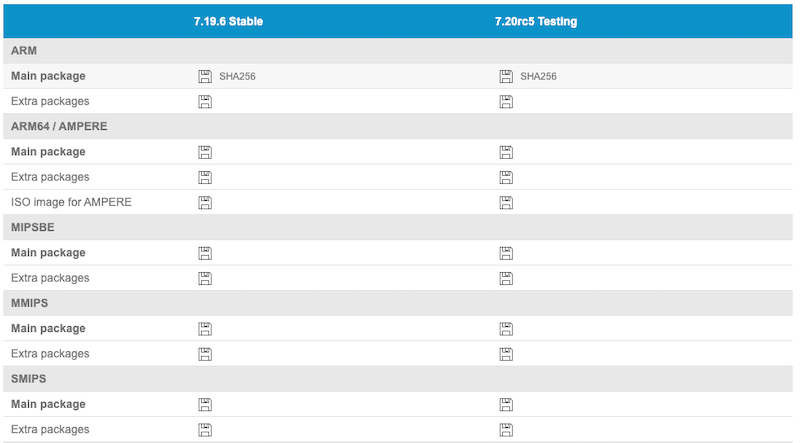The width and height of the screenshot is (800, 443).
Task: Download ARM main package for 7.20rc5 Testing
Action: click(506, 76)
